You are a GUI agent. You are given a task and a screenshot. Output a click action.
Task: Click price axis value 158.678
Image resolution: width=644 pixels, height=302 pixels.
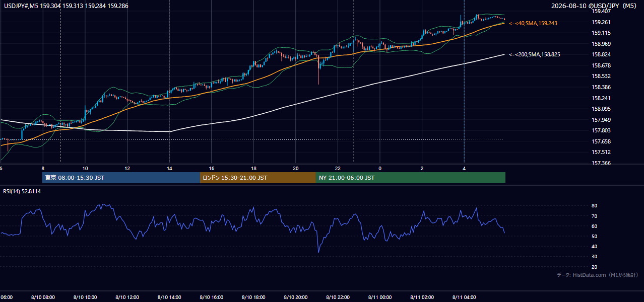coord(601,65)
